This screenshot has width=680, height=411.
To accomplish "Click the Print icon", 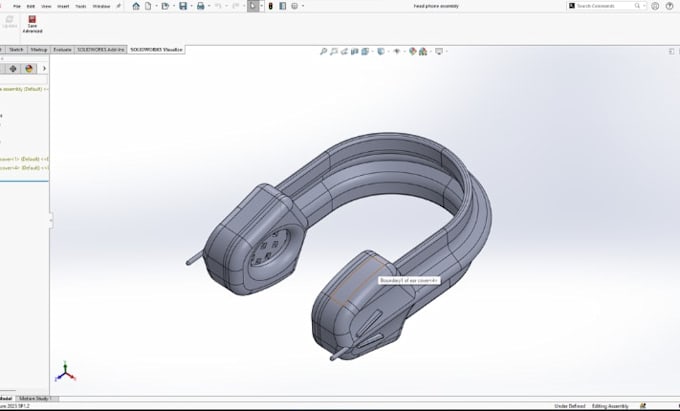I will click(x=200, y=6).
